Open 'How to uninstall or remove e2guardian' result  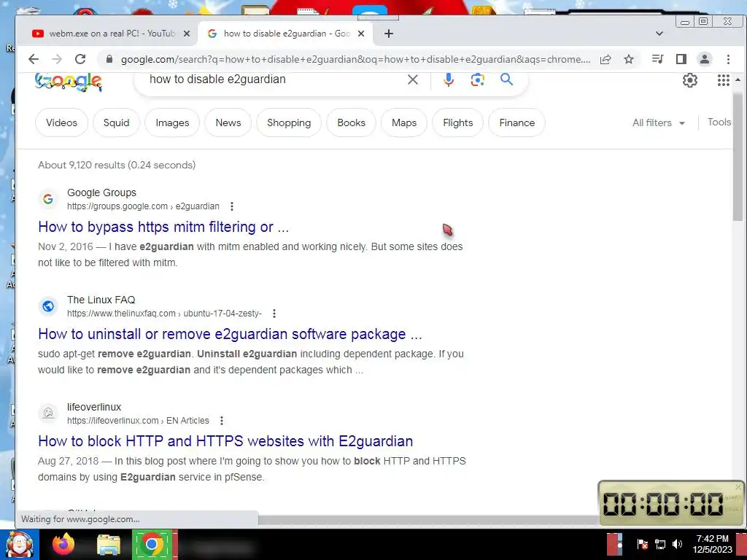pos(230,334)
